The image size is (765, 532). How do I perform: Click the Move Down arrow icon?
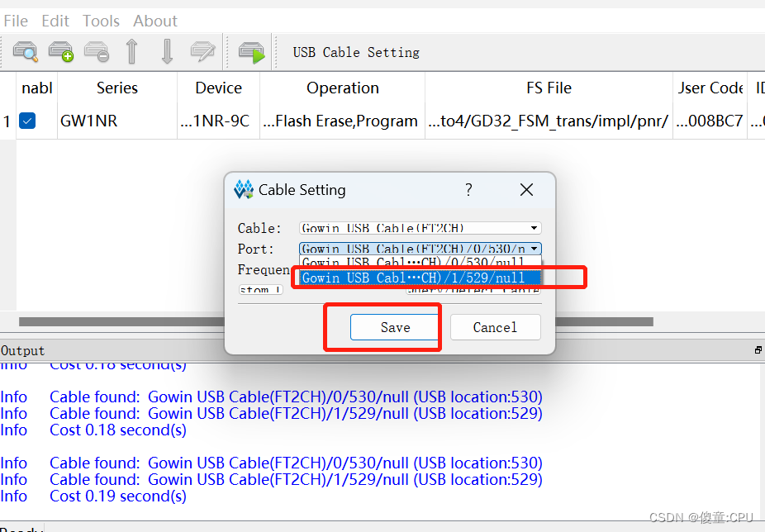point(166,52)
